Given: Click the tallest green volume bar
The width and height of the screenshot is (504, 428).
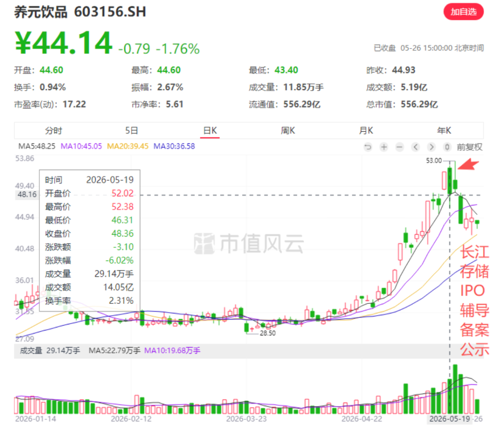Looking at the screenshot, I should coord(455,389).
